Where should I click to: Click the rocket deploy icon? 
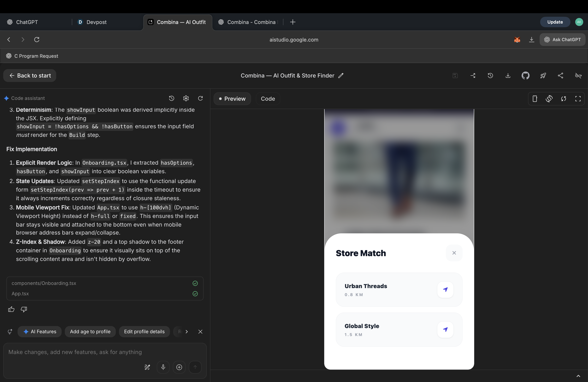pos(543,76)
